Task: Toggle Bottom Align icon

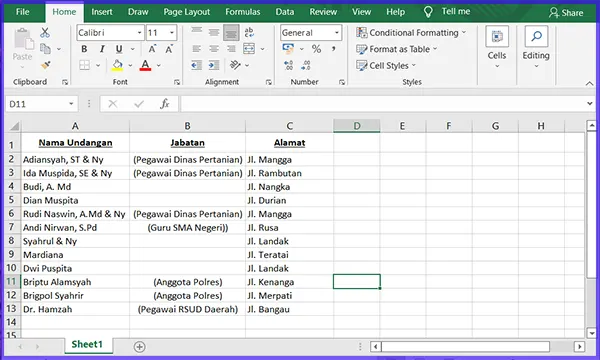Action: pyautogui.click(x=231, y=33)
